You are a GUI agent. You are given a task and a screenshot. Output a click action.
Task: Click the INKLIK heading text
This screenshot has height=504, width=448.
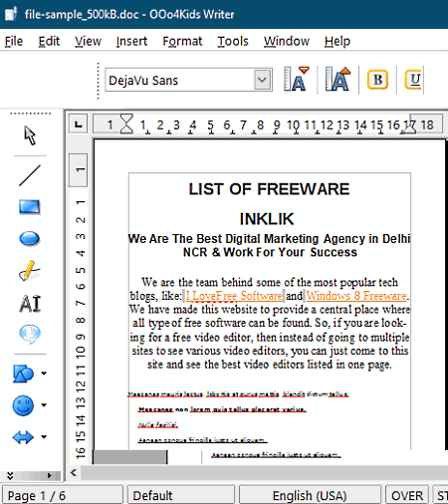click(x=267, y=219)
